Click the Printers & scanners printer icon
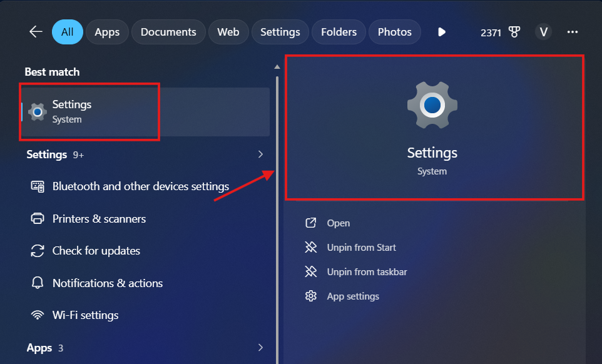 [x=38, y=219]
